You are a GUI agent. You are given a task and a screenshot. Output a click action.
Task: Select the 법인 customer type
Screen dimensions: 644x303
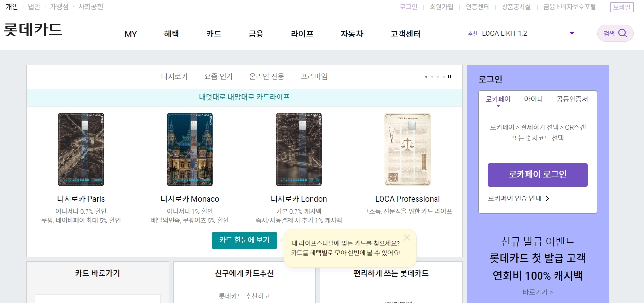coord(34,7)
